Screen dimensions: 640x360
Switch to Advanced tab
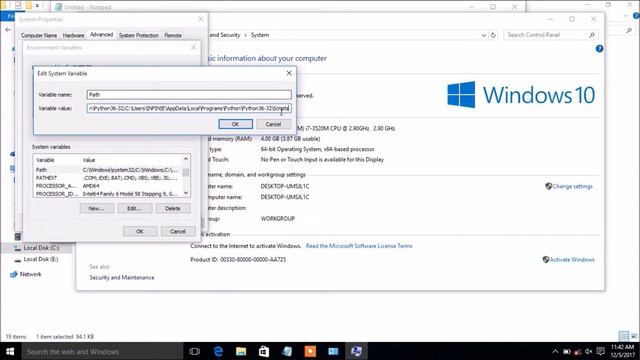coord(101,35)
